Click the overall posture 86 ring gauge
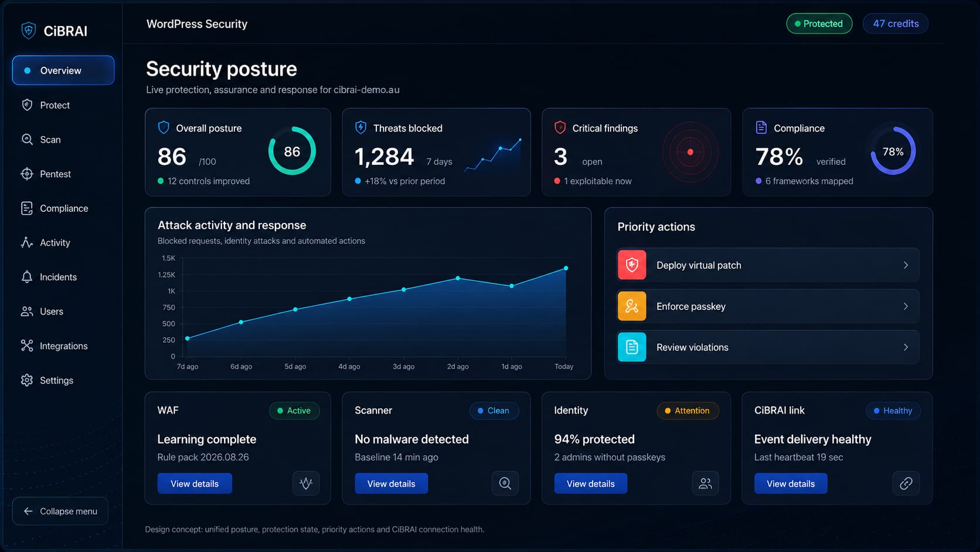 [x=292, y=151]
